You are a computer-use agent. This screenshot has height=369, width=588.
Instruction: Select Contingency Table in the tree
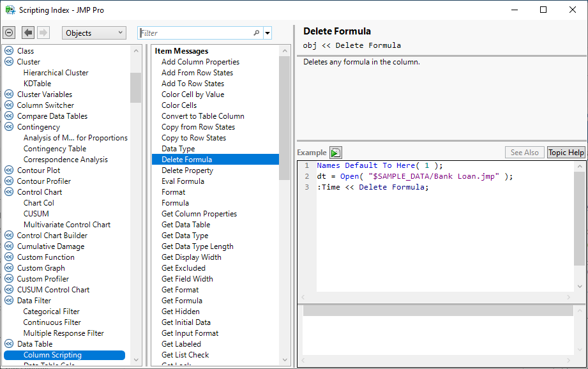[55, 149]
